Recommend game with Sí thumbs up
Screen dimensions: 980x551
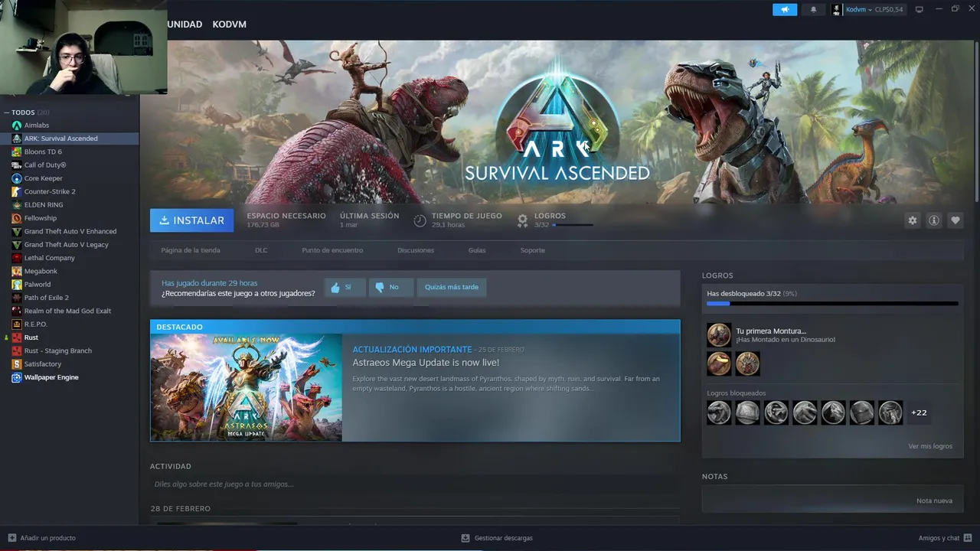pyautogui.click(x=345, y=287)
